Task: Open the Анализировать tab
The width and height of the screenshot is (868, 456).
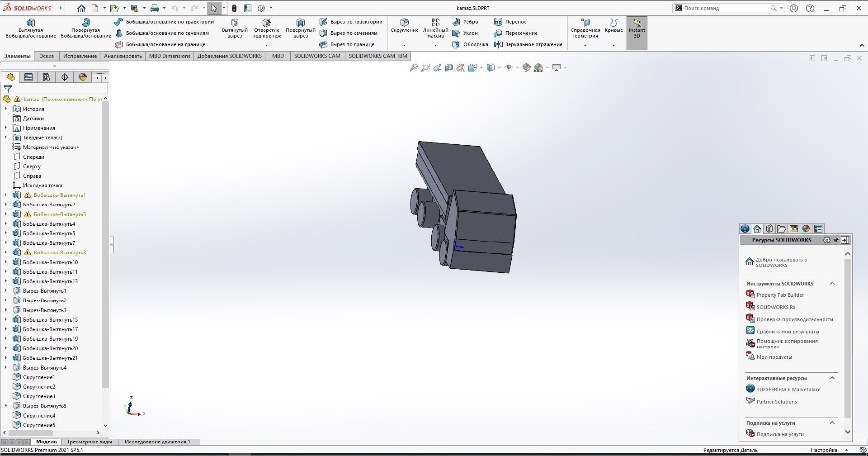Action: [123, 56]
